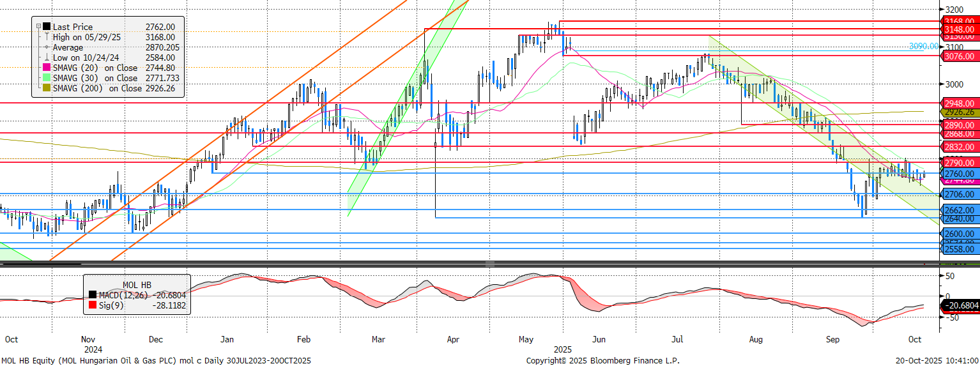This screenshot has height=366, width=980.
Task: Click the green SMAVG (30) legend swatch
Action: (x=46, y=77)
